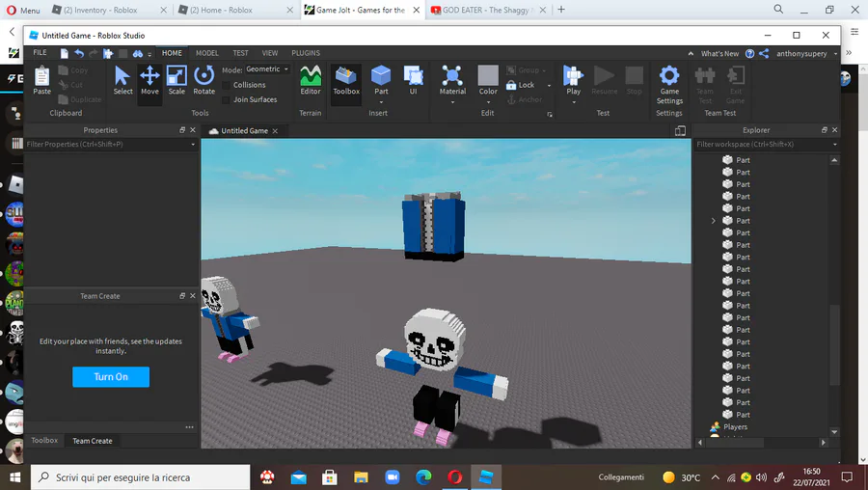Screen dimensions: 868x490
Task: Click the Turn On button
Action: click(111, 377)
